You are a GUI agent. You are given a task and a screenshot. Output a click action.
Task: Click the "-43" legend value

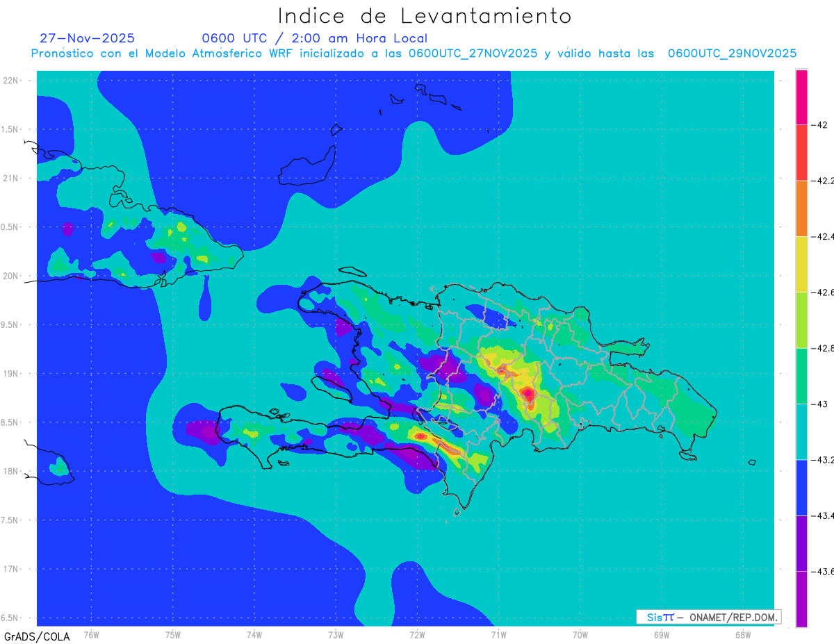tap(820, 404)
